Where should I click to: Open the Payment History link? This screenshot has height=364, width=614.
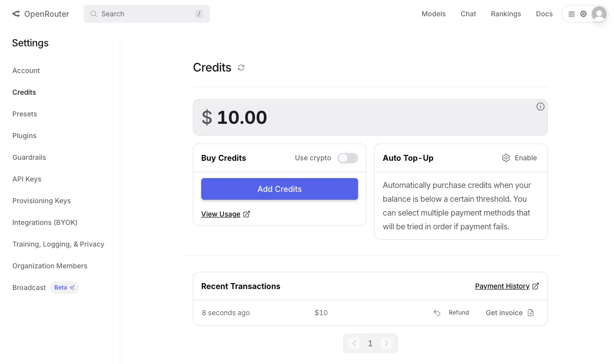tap(503, 286)
